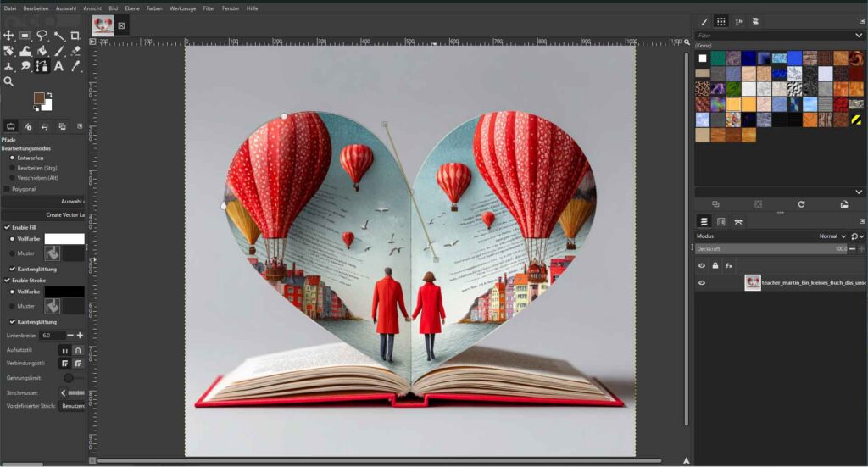Open the pattern Filter tag dropdown
The height and width of the screenshot is (467, 868).
point(859,35)
